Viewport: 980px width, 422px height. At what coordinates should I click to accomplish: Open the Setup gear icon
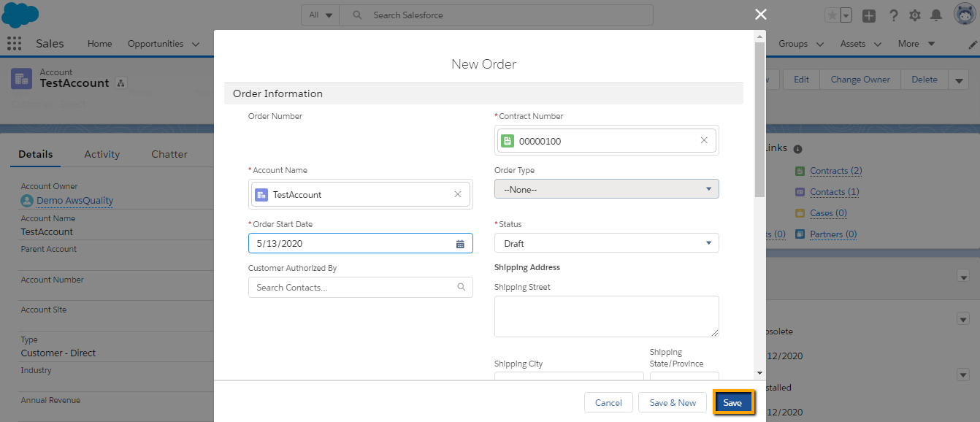tap(915, 15)
